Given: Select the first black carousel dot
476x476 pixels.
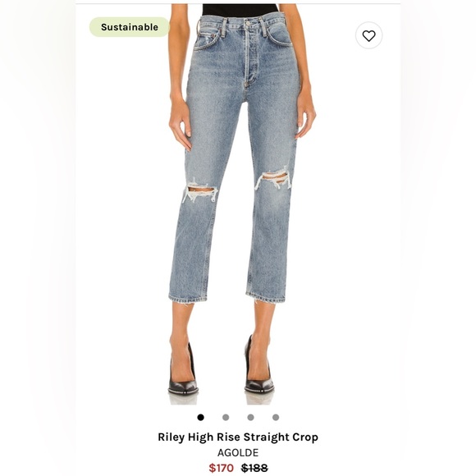Looking at the screenshot, I should (x=201, y=418).
